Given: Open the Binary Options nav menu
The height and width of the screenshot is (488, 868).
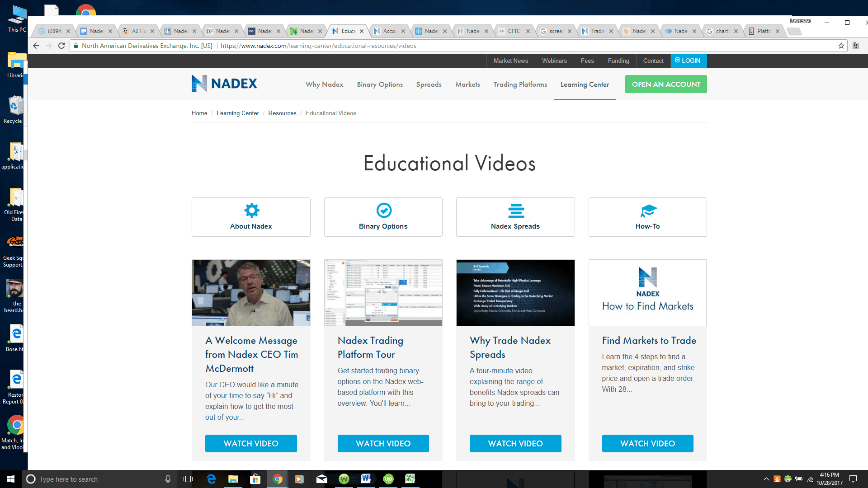Looking at the screenshot, I should coord(380,84).
